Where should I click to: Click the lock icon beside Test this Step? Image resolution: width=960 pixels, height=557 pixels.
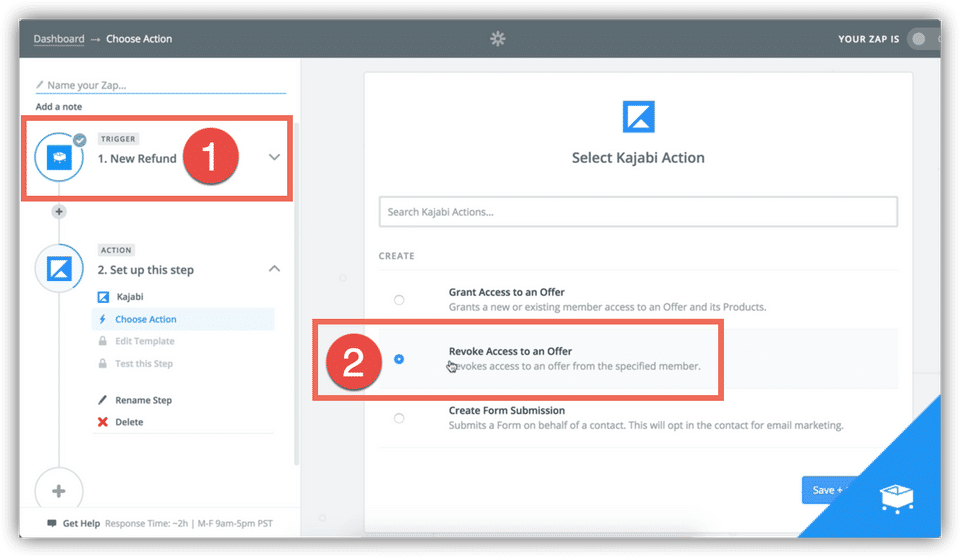tap(103, 364)
